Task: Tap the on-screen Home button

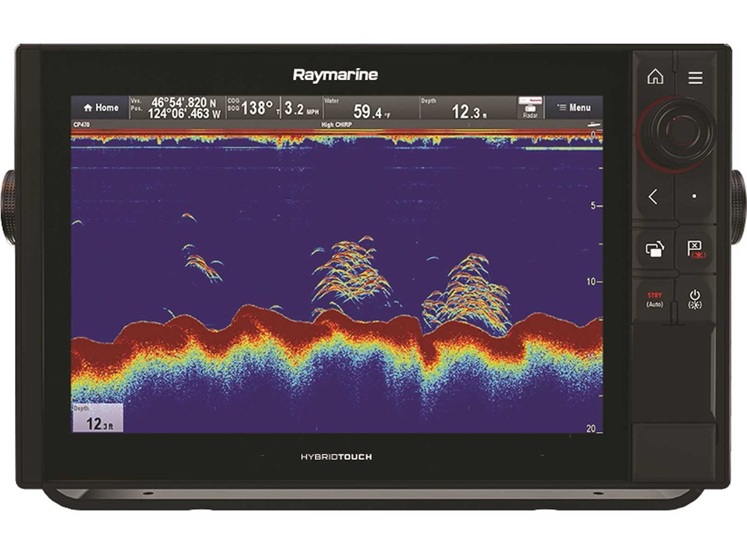Action: click(100, 108)
